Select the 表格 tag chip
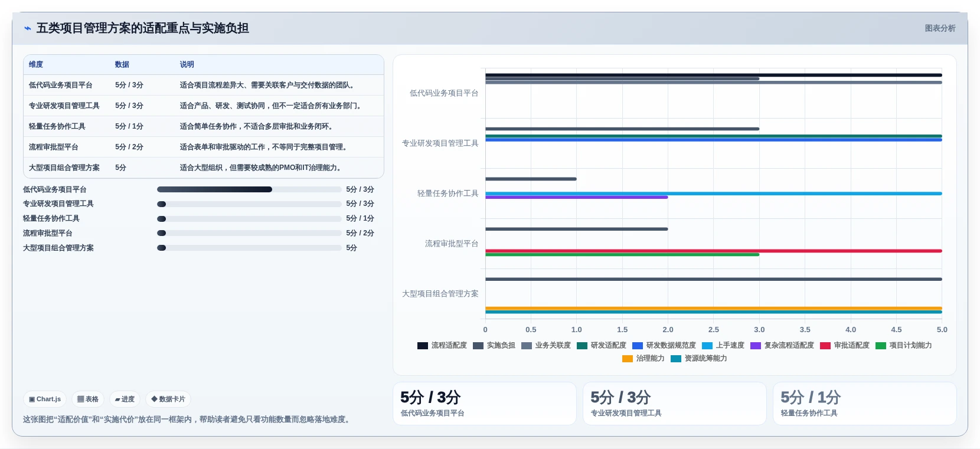 click(88, 399)
